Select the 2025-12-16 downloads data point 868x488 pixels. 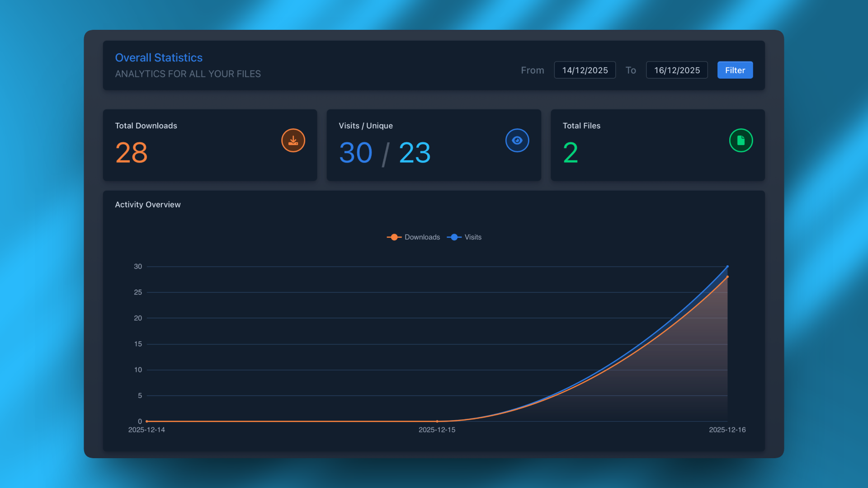point(727,277)
